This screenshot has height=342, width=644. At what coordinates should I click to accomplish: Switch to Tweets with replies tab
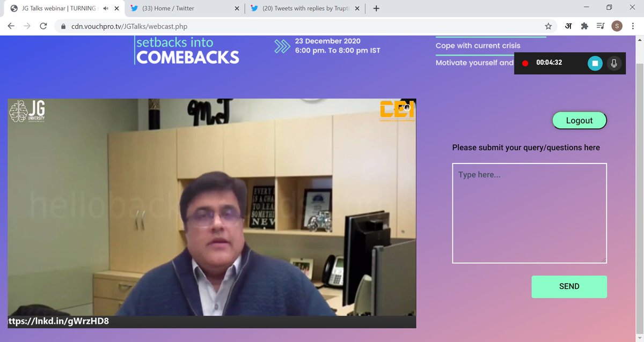click(306, 9)
